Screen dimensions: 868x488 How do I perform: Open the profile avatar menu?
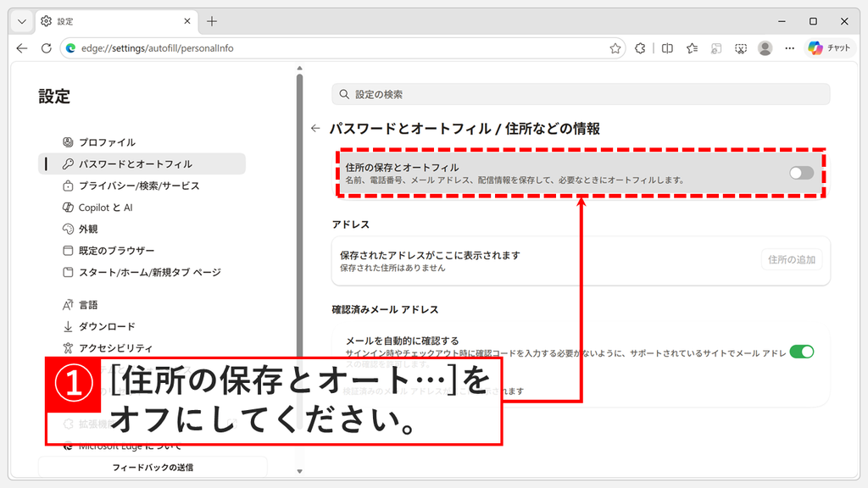coord(765,48)
